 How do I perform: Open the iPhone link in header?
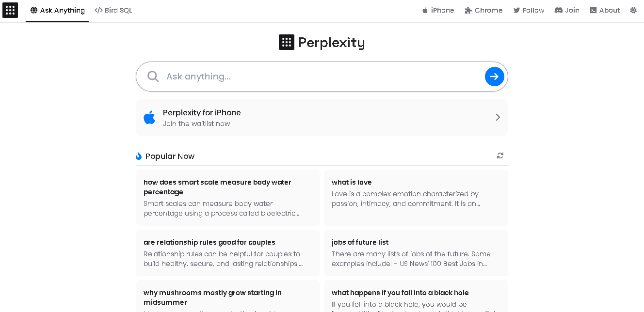pos(438,10)
